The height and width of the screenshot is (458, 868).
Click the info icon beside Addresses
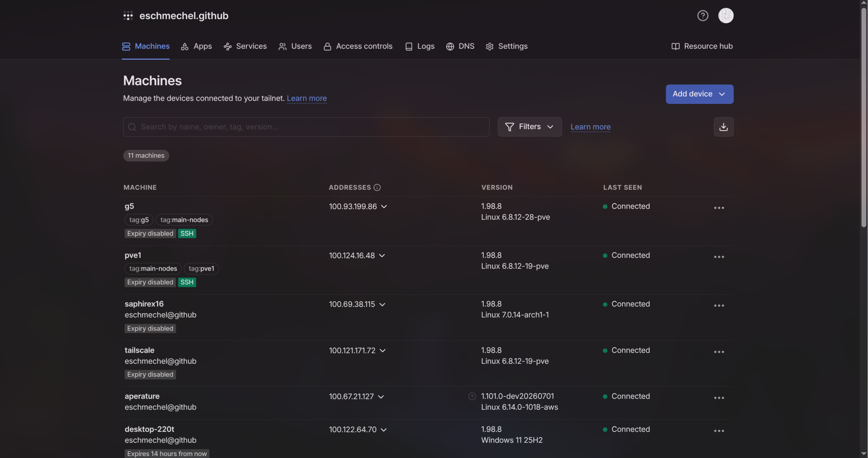pos(377,187)
